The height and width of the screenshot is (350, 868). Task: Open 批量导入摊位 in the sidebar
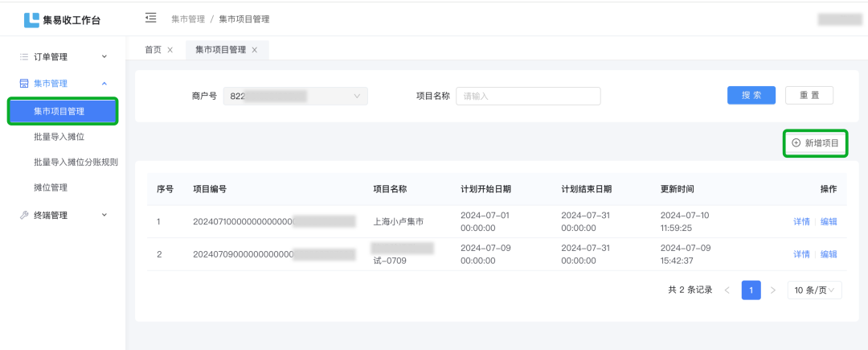point(59,137)
